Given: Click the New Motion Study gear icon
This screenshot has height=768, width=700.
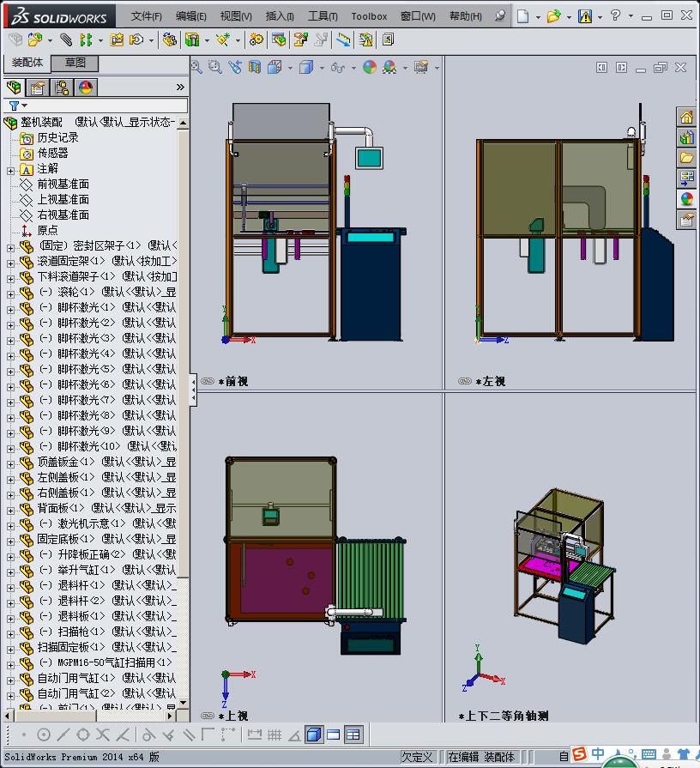Looking at the screenshot, I should pos(256,39).
